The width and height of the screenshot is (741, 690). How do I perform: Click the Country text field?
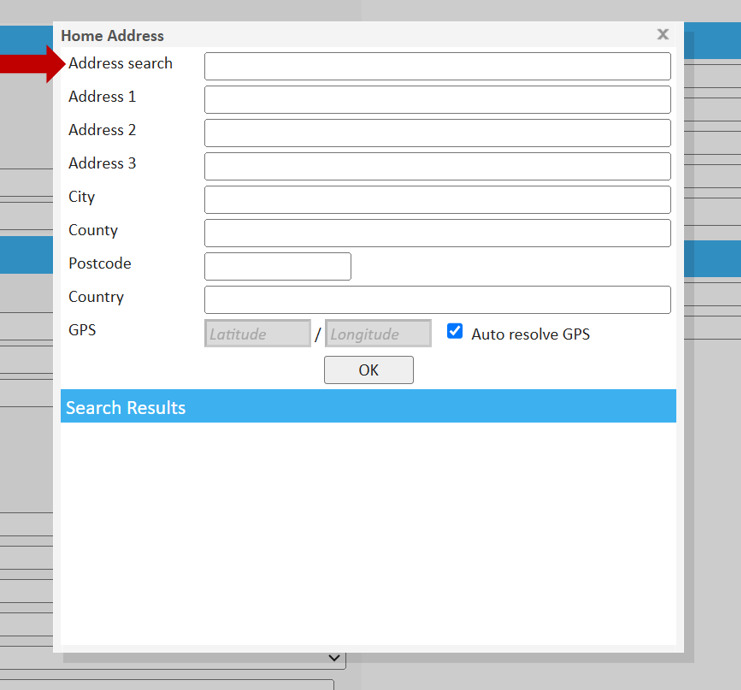click(437, 300)
